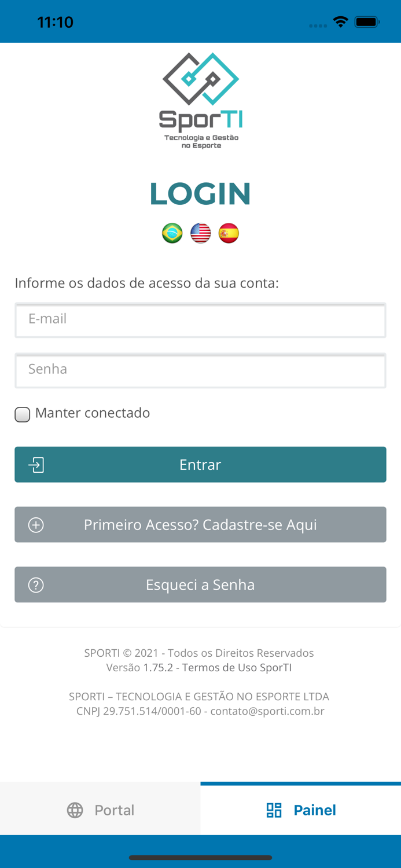Screen dimensions: 401x868
Task: Click the dashboard grid icon beside Painel
Action: click(273, 810)
